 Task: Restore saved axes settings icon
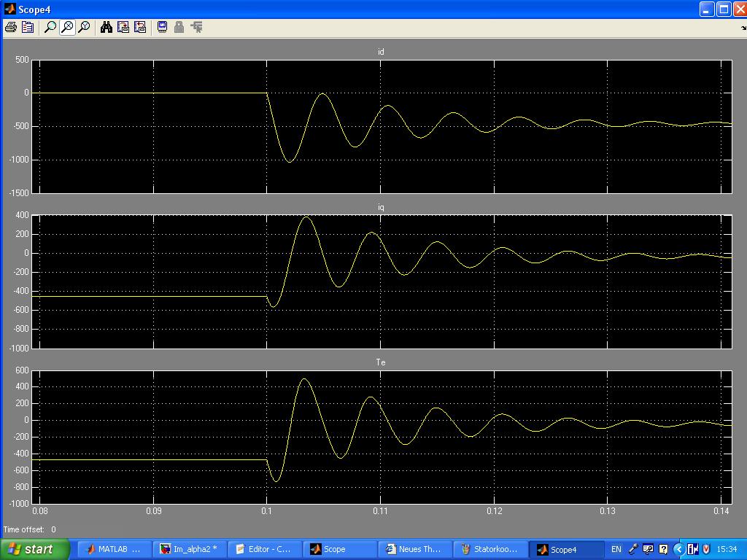click(140, 27)
